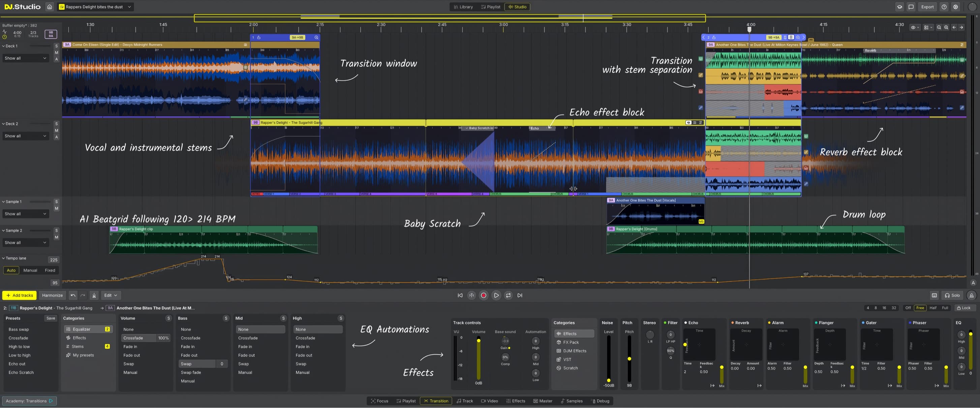This screenshot has height=408, width=980.
Task: Open the Deck 2 Show all dropdown
Action: (26, 136)
